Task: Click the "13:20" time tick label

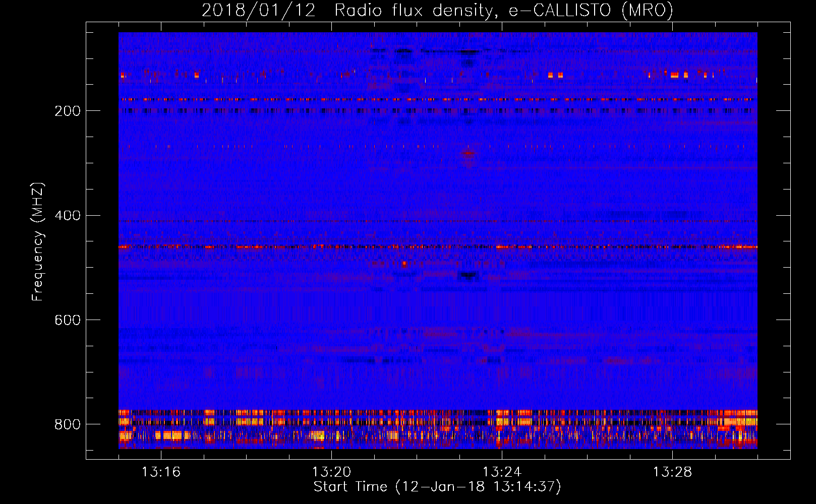Action: point(332,472)
